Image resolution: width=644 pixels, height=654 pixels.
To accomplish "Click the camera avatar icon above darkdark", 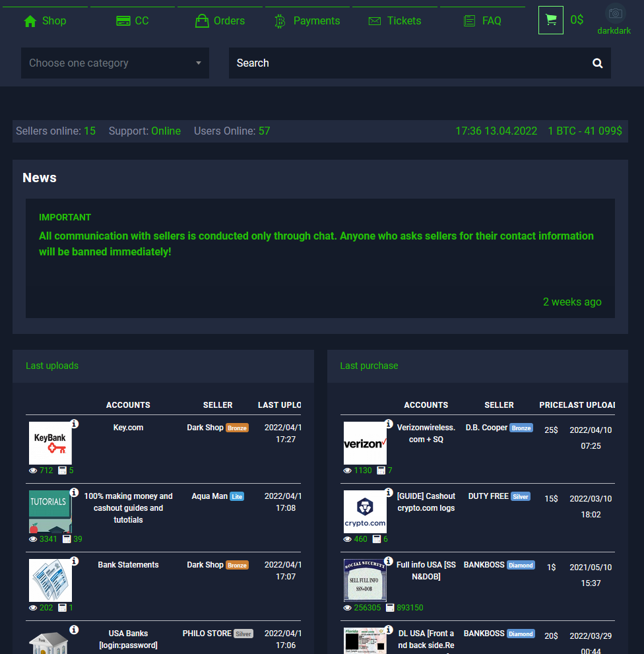I will pyautogui.click(x=614, y=13).
